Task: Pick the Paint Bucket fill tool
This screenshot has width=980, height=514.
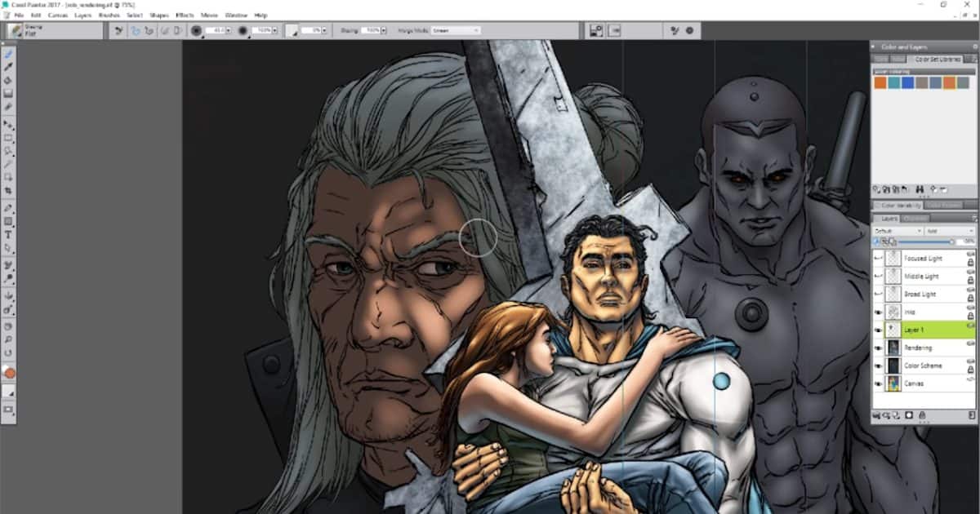Action: (8, 80)
